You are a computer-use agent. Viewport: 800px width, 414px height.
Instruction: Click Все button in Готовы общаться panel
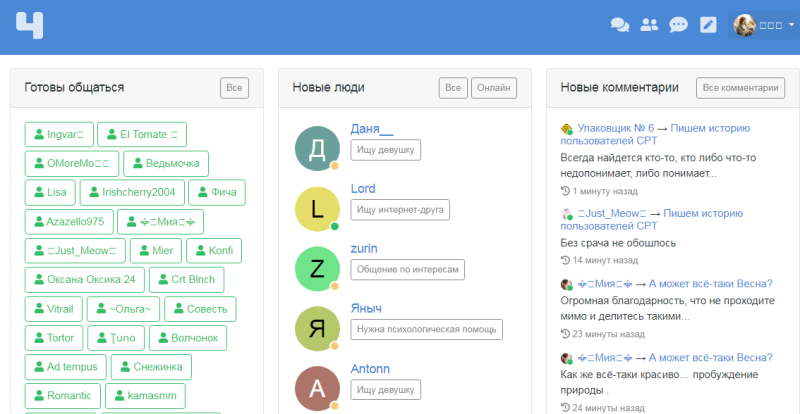pyautogui.click(x=234, y=88)
